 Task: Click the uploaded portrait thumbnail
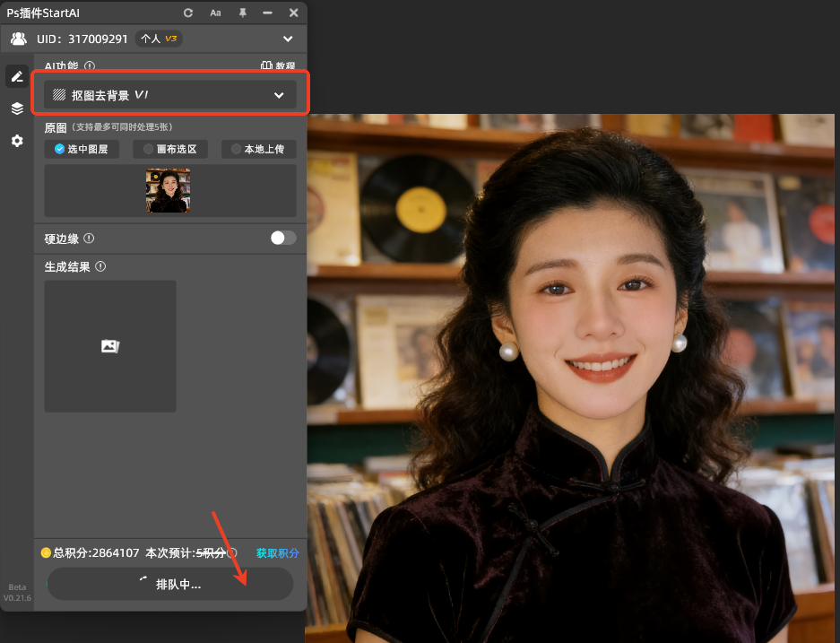[x=168, y=190]
